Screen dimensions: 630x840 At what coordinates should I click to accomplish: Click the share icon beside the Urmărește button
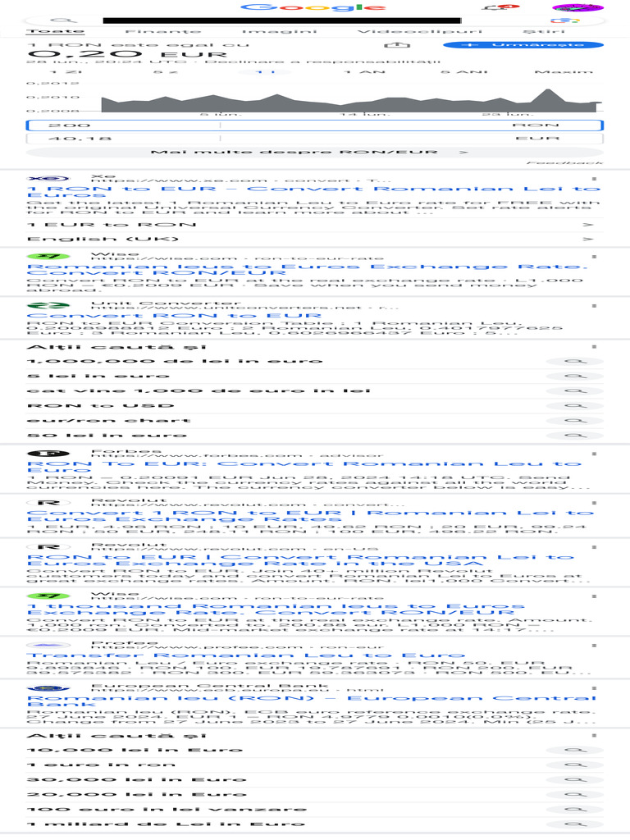(x=397, y=45)
